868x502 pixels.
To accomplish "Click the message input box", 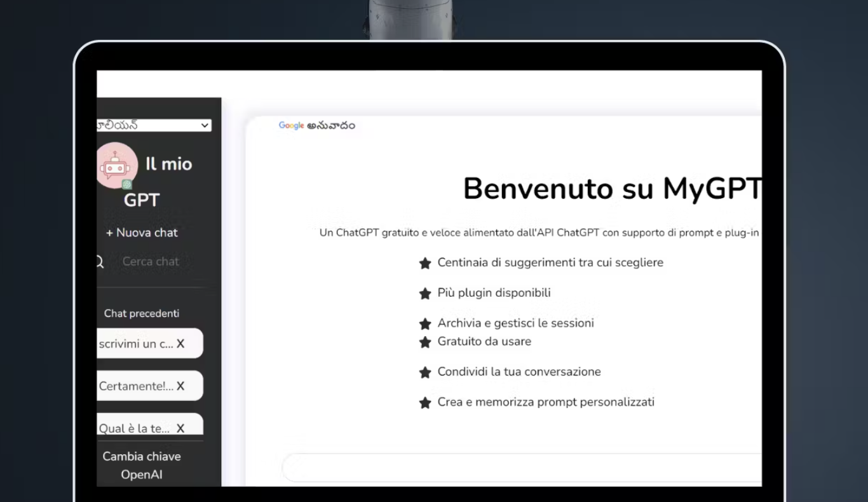I will click(522, 468).
